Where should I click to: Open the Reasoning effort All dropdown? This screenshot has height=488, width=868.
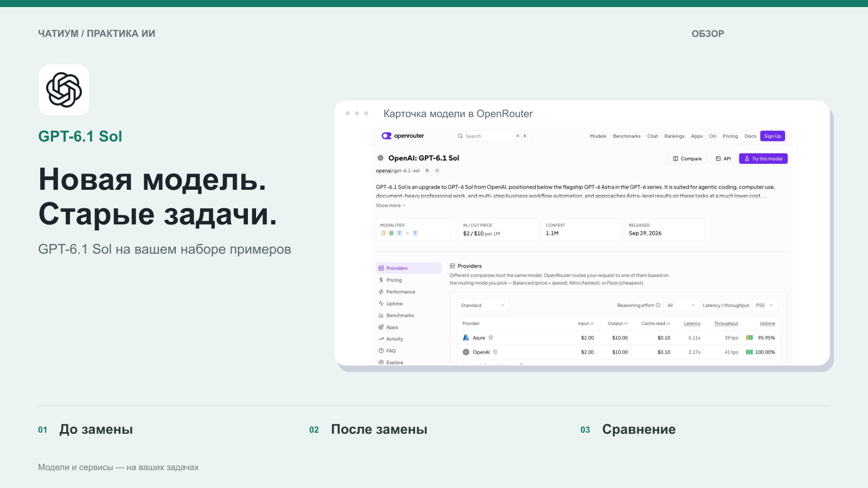[681, 305]
